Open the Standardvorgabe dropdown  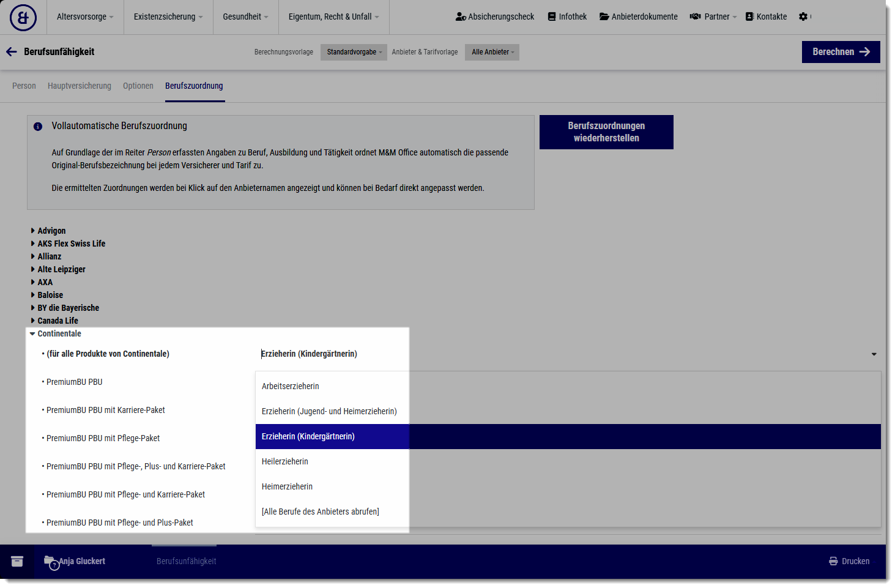(x=354, y=52)
